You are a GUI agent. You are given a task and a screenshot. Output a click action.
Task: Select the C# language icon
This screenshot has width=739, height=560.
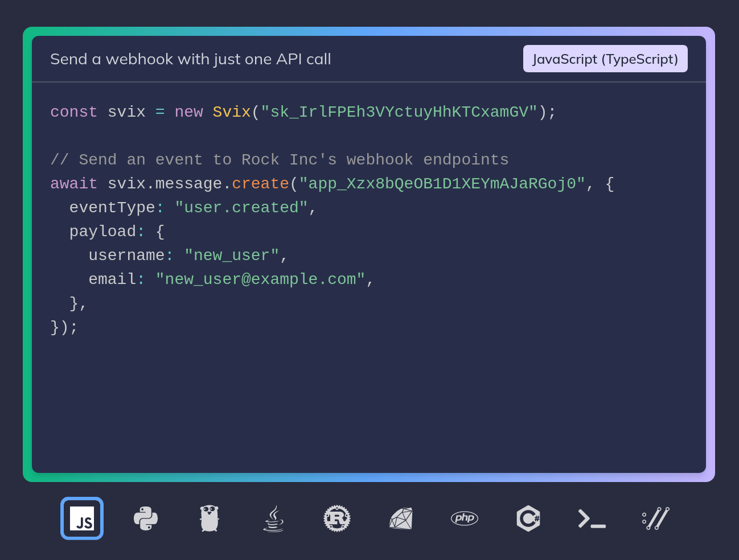click(528, 518)
